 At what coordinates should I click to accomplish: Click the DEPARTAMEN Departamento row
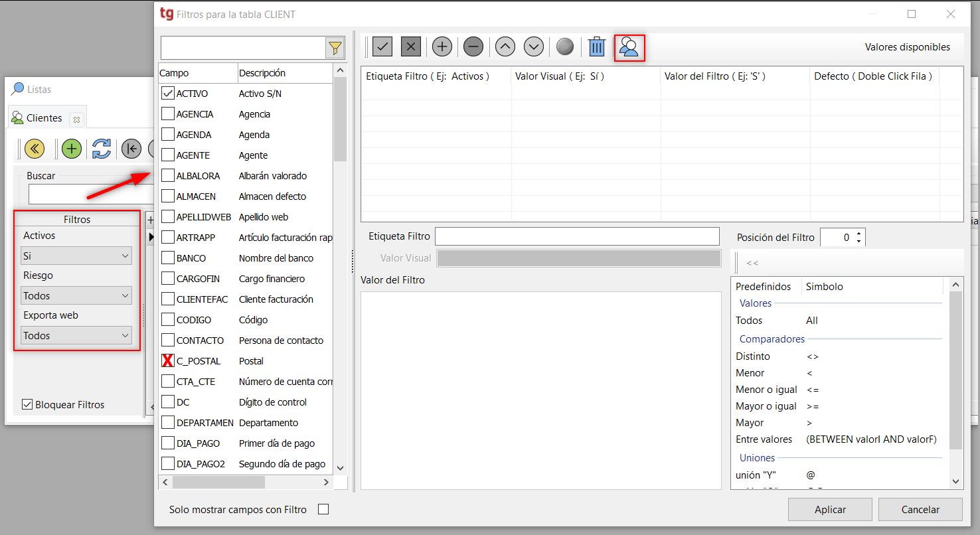click(x=246, y=423)
